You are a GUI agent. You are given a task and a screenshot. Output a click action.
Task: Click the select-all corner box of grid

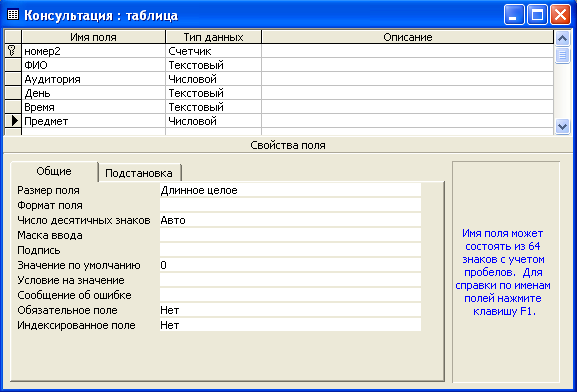coord(13,37)
